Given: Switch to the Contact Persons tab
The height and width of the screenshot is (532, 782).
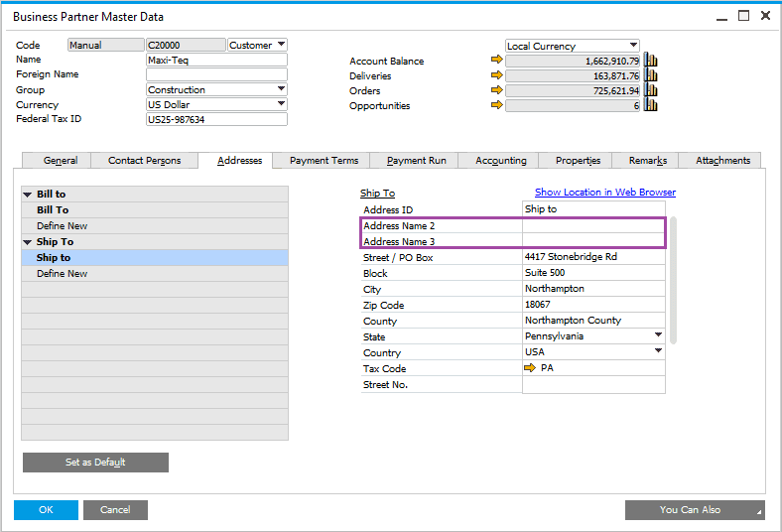Looking at the screenshot, I should click(x=144, y=161).
